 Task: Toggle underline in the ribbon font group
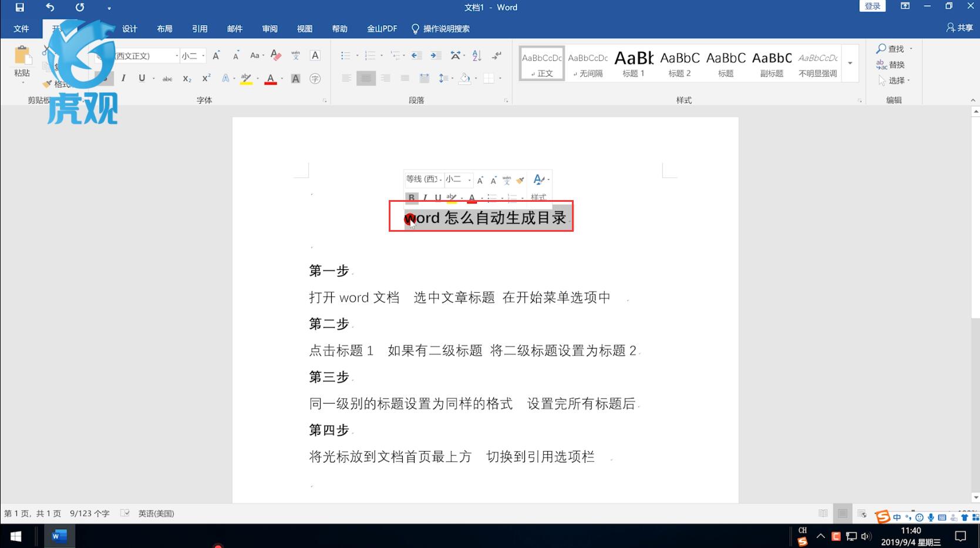(x=142, y=78)
